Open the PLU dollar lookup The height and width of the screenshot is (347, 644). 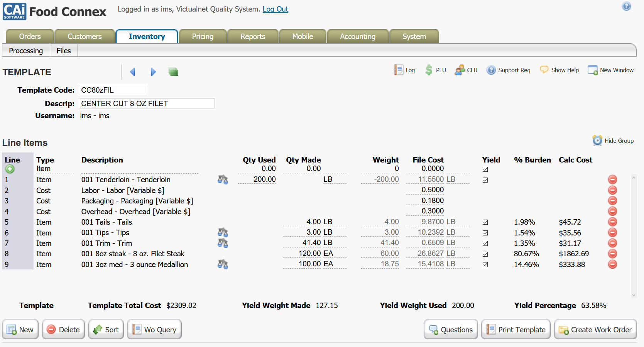[435, 70]
